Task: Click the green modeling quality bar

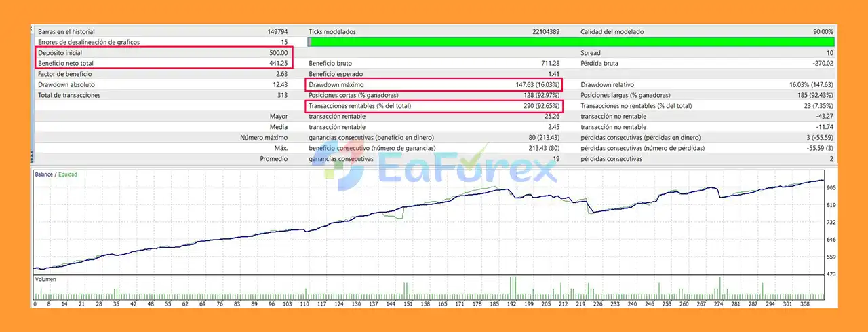Action: 572,42
